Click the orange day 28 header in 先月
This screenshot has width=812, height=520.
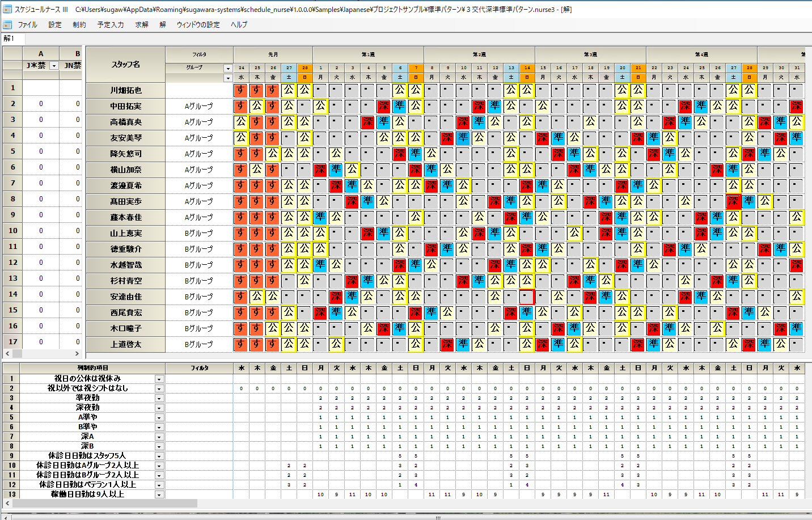tap(304, 67)
